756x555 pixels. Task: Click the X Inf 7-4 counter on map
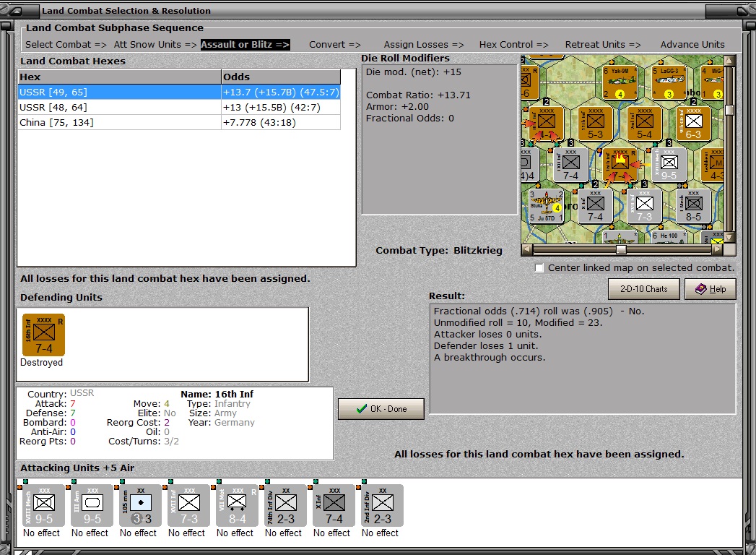point(595,206)
